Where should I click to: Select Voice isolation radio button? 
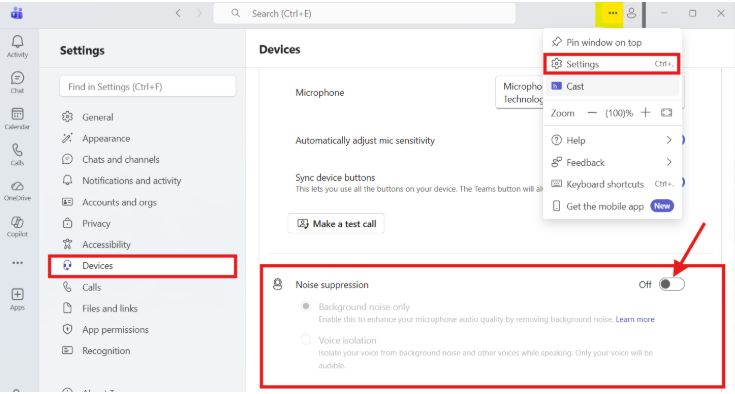click(x=306, y=340)
